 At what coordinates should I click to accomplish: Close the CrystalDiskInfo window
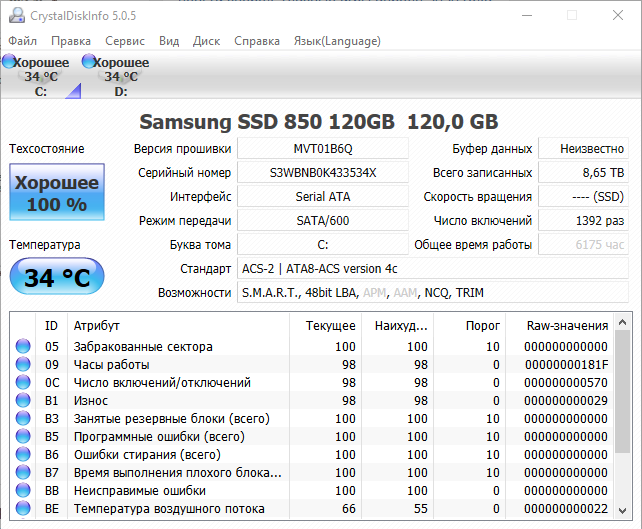618,16
